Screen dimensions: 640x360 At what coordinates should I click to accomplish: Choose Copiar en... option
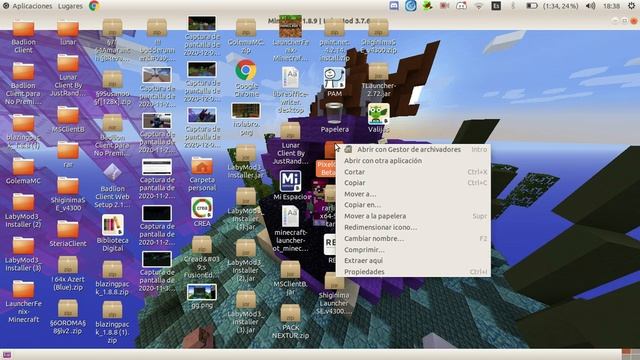(413, 205)
